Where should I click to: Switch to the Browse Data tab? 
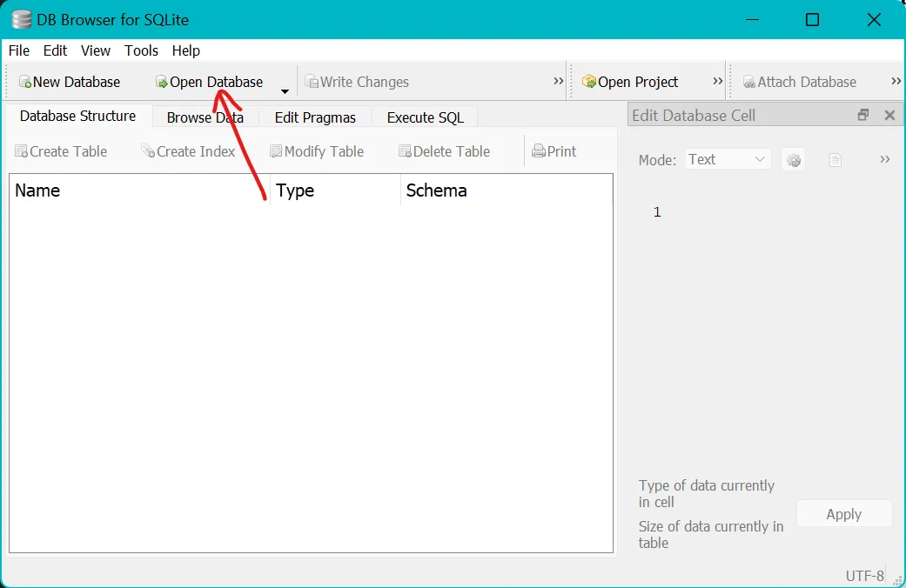[205, 117]
